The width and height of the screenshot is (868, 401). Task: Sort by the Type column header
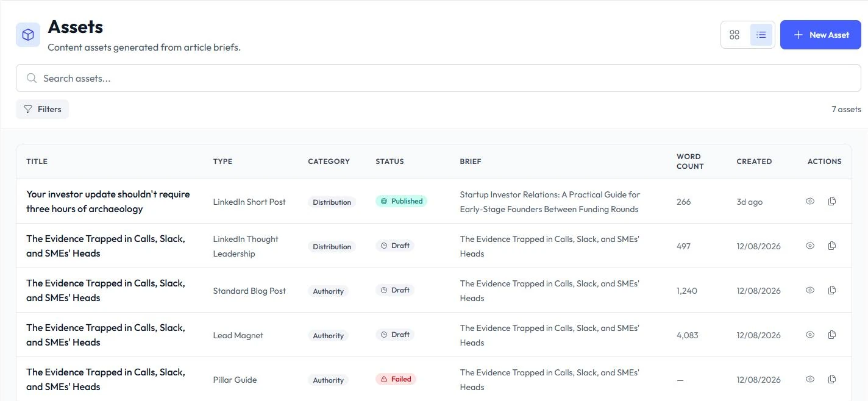[222, 161]
